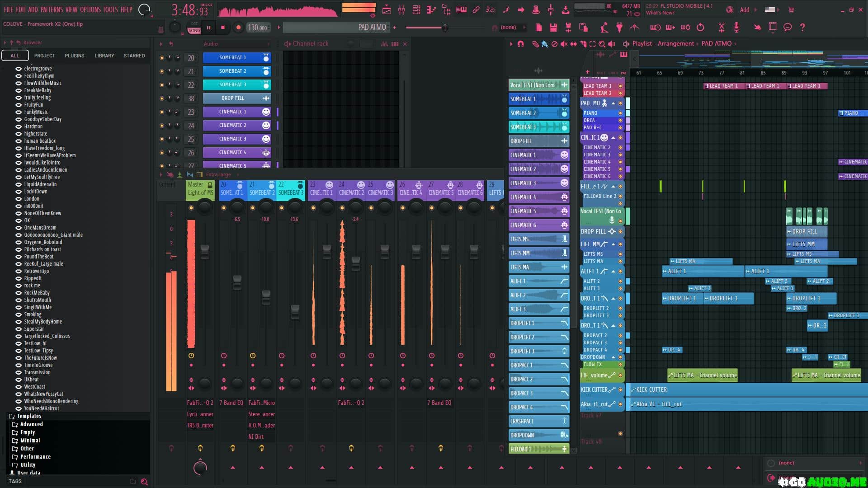Viewport: 868px width, 488px height.
Task: Click the new project file icon
Action: click(538, 28)
